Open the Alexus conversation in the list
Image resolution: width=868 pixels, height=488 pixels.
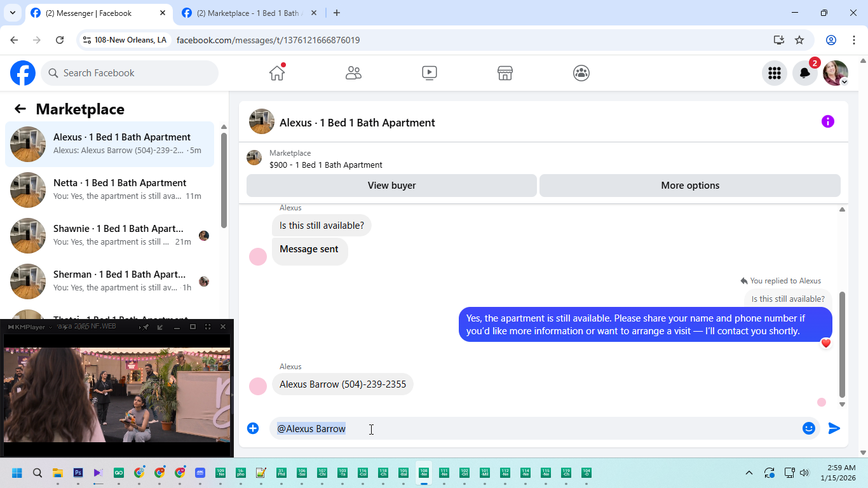(110, 144)
